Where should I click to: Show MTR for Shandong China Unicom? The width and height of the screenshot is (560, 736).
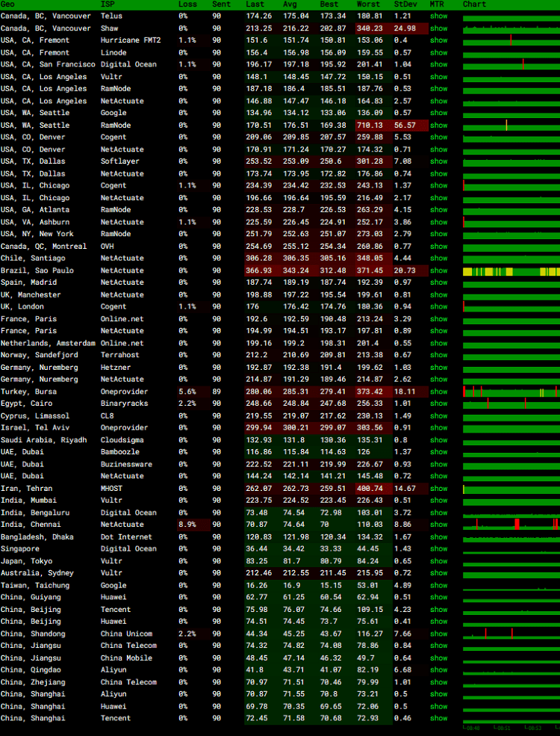[438, 634]
